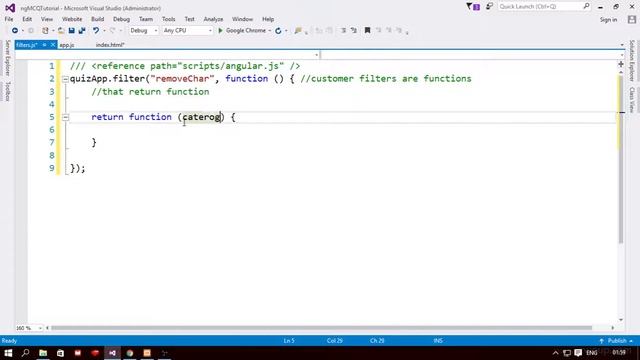Open the Help menu
The height and width of the screenshot is (360, 640).
point(268,19)
